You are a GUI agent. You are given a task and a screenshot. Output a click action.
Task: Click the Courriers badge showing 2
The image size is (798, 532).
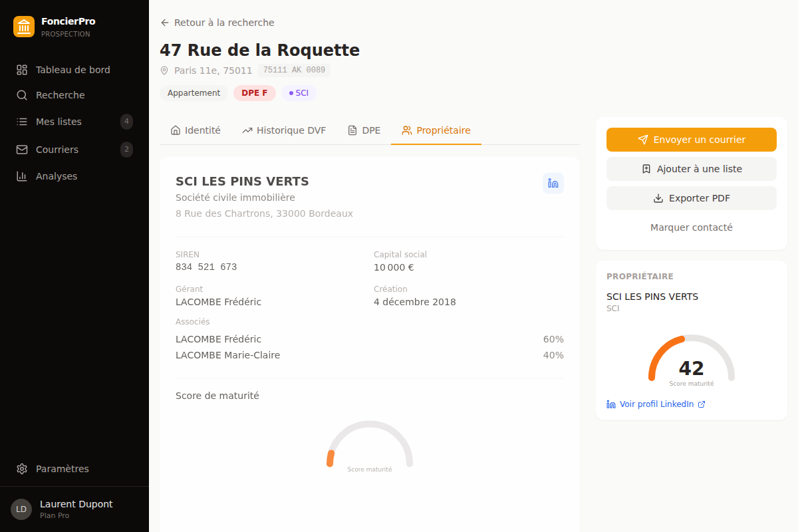pyautogui.click(x=126, y=150)
